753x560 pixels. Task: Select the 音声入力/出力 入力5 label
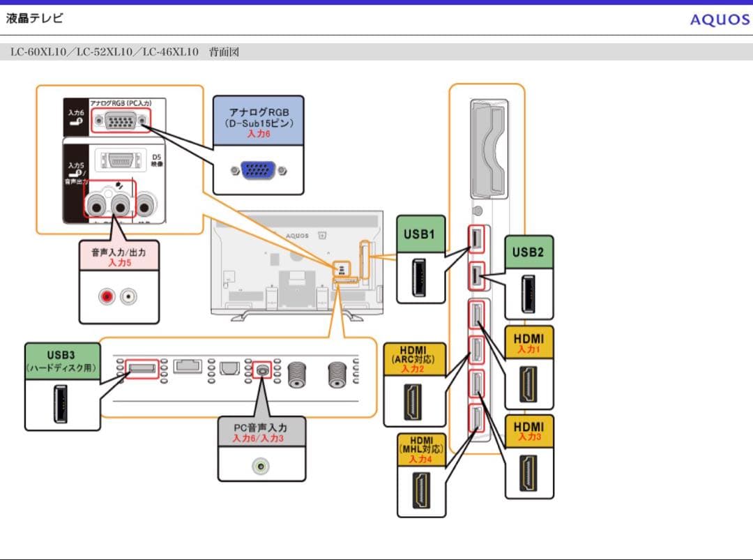pos(119,256)
